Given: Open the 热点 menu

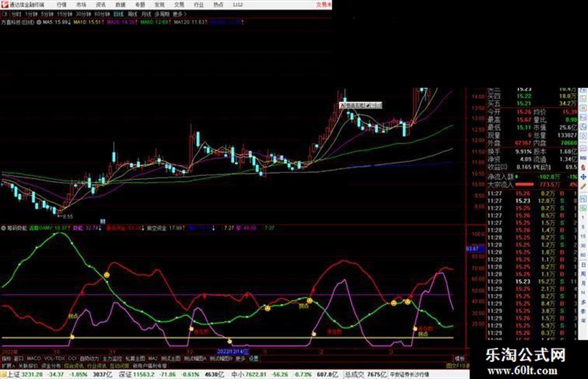Looking at the screenshot, I should click(218, 4).
